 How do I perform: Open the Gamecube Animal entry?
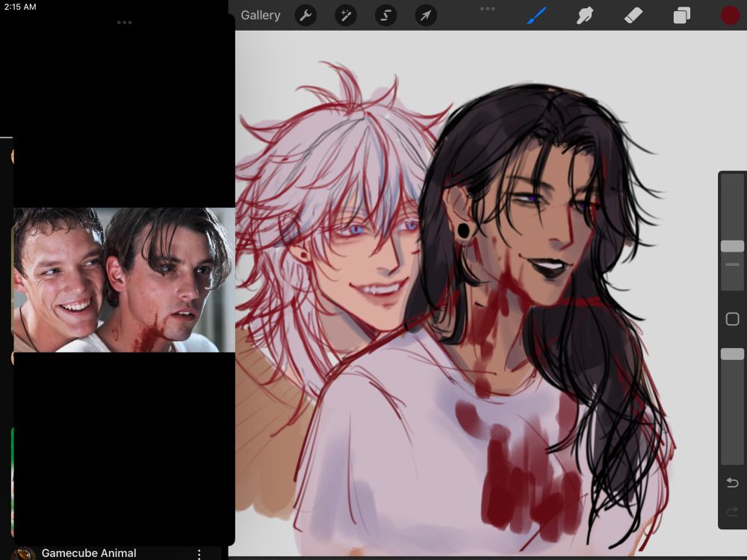[89, 553]
